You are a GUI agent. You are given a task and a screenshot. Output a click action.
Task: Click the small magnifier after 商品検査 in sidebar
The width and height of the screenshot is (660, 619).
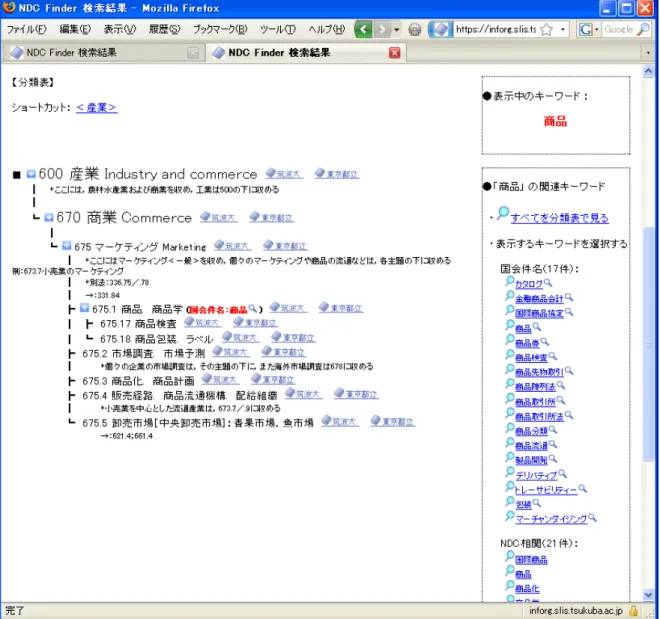pyautogui.click(x=553, y=356)
